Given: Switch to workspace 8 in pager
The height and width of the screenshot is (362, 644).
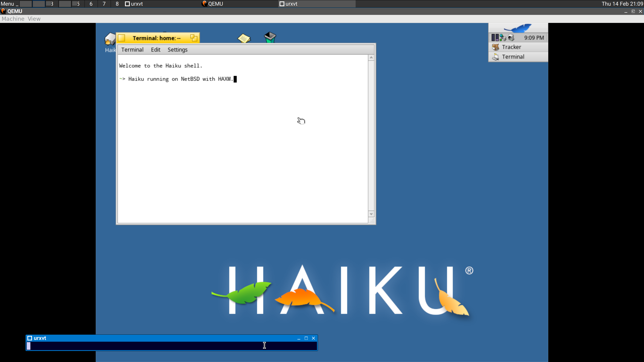Looking at the screenshot, I should [117, 4].
